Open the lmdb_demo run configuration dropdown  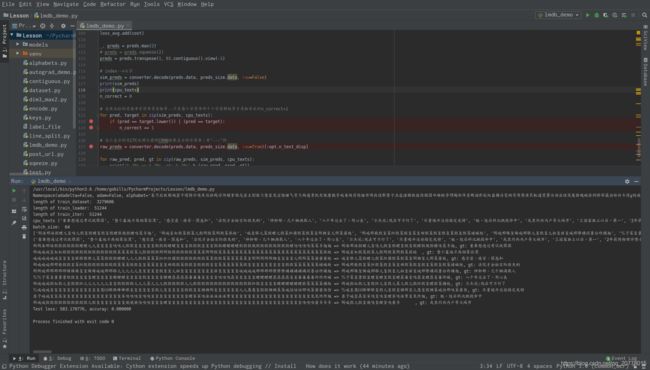(558, 15)
